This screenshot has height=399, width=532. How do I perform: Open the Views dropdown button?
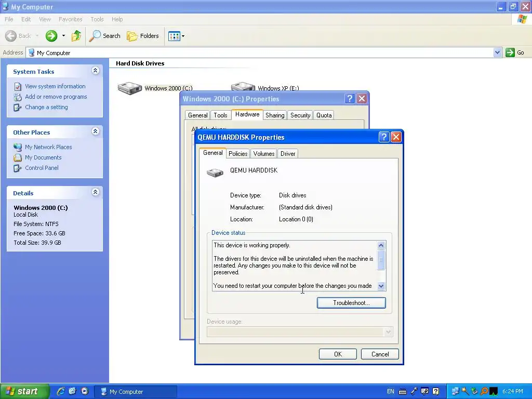[x=177, y=36]
